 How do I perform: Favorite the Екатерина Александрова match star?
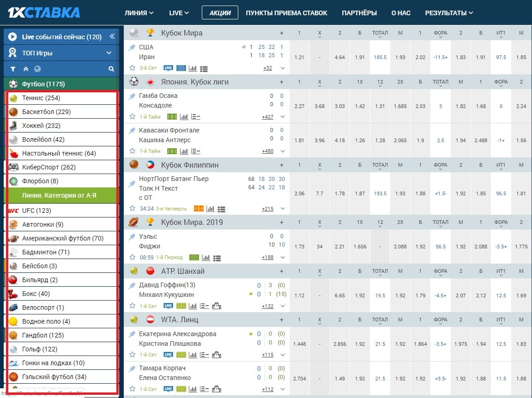(133, 355)
